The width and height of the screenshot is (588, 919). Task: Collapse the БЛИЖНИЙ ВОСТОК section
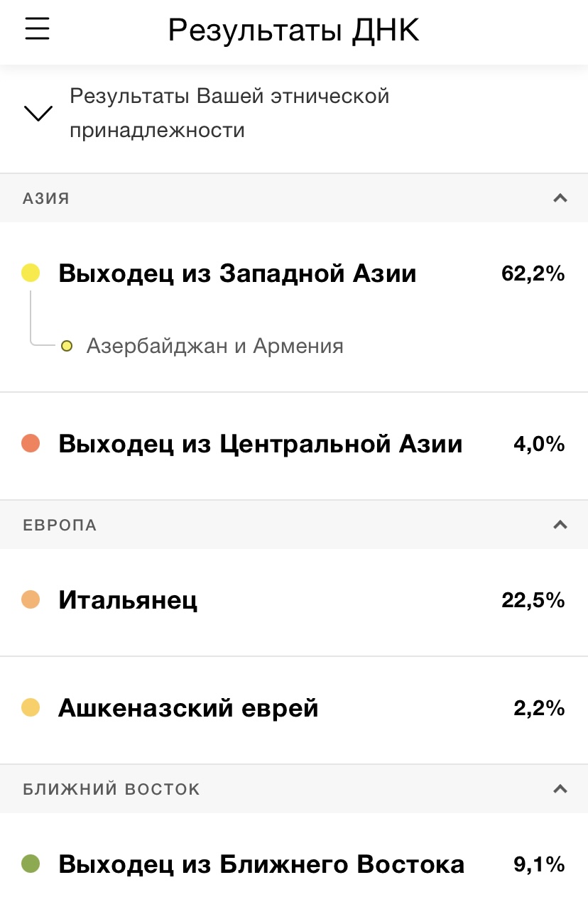tap(560, 789)
